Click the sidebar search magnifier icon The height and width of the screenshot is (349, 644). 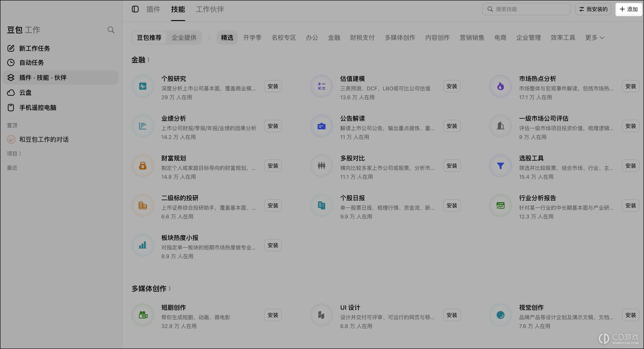111,30
